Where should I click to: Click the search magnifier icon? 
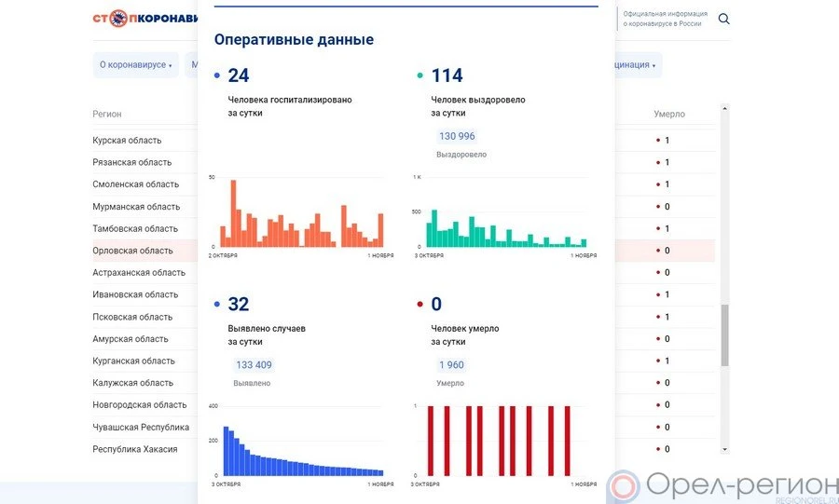pos(723,19)
